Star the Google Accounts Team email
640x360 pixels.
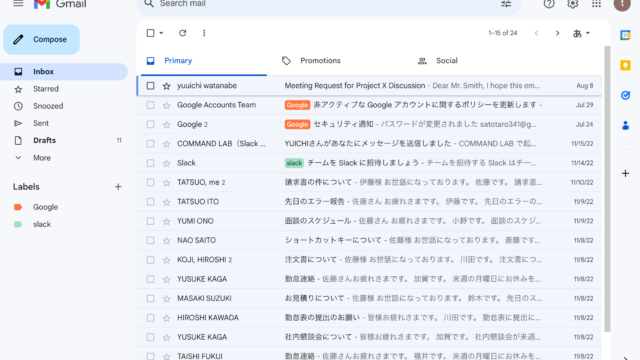pos(167,105)
